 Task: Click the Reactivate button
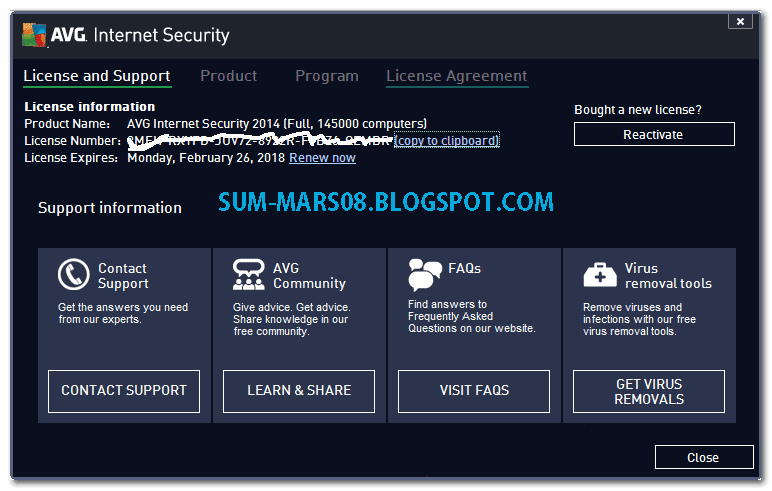[x=654, y=134]
